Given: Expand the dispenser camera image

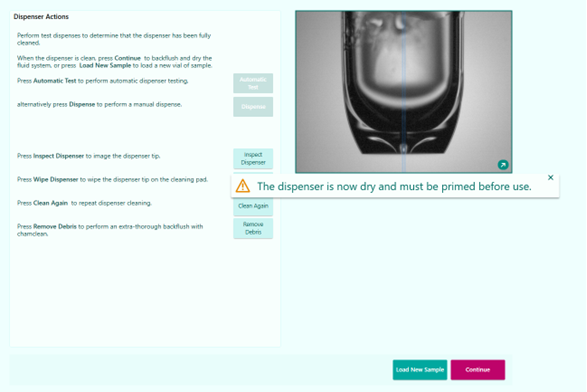Looking at the screenshot, I should click(503, 165).
